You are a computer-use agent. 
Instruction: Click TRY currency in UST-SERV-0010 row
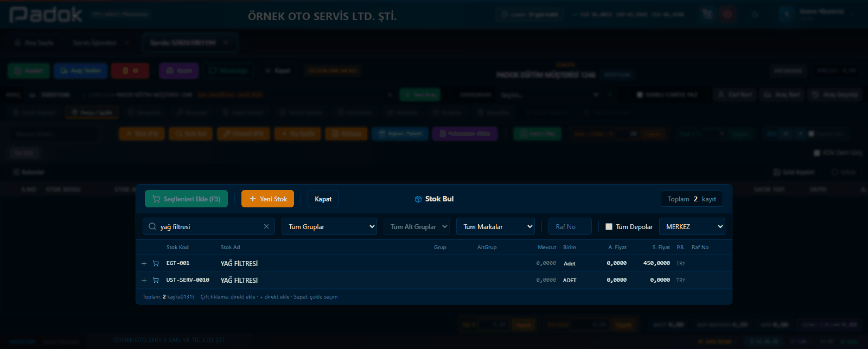pos(681,280)
